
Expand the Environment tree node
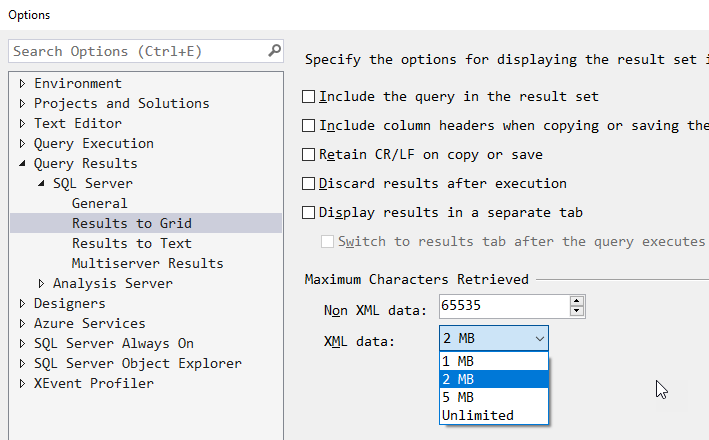coord(22,84)
